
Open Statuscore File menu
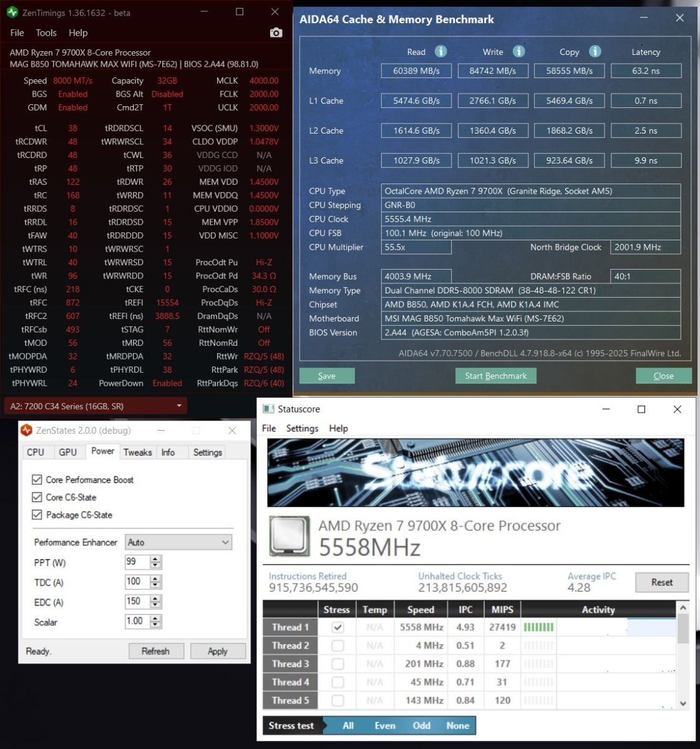tap(269, 428)
